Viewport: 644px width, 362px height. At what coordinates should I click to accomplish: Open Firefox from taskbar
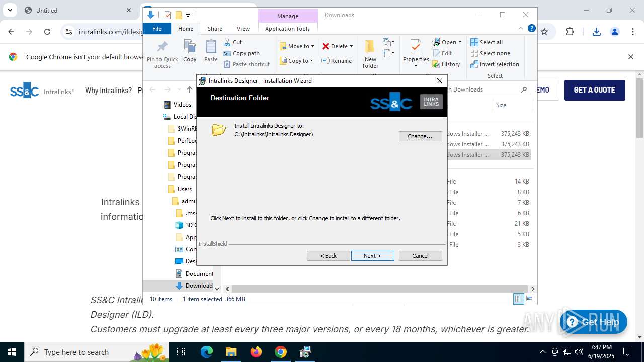tap(256, 352)
